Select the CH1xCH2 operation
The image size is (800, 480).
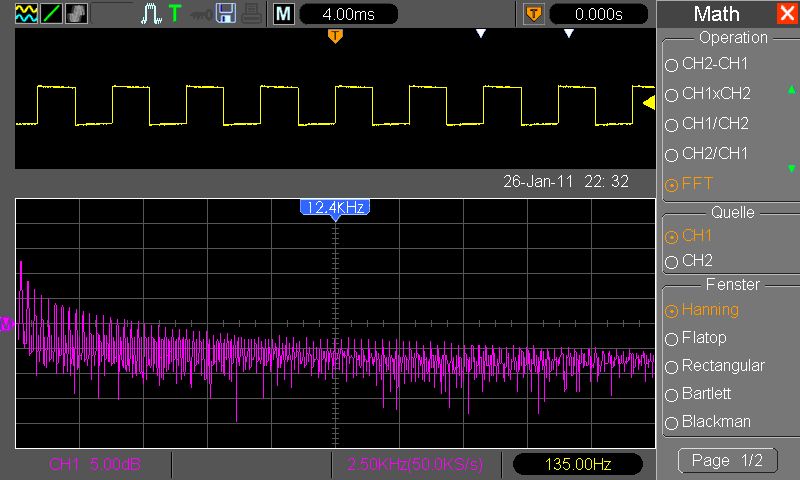pos(708,94)
